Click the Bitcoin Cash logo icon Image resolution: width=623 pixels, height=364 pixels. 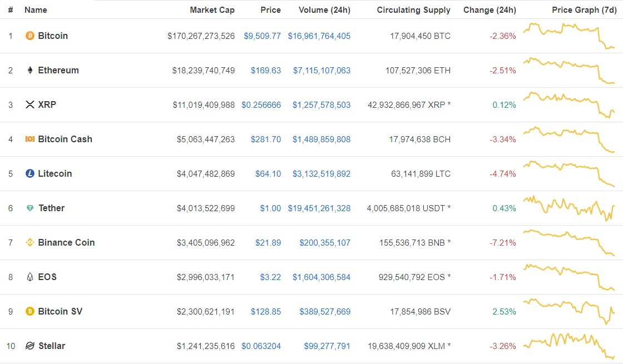[x=30, y=139]
